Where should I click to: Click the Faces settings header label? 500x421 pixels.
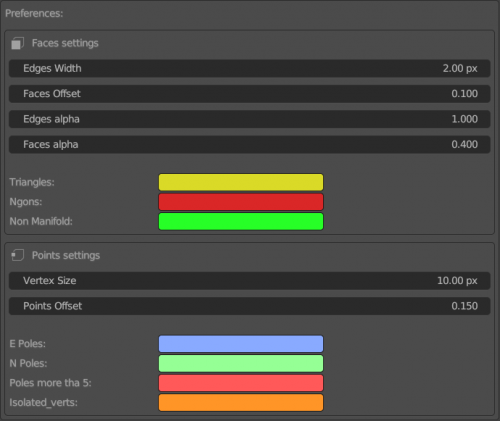pos(65,43)
